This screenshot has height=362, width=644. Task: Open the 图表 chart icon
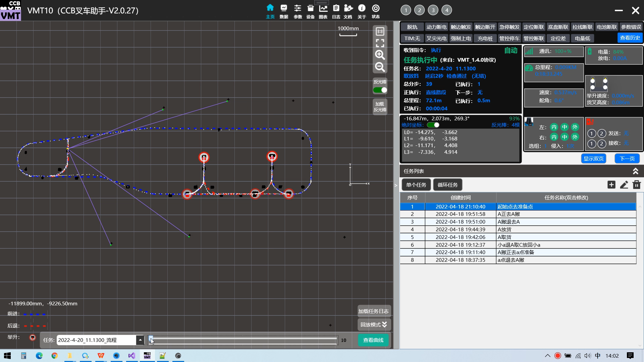[x=323, y=11]
